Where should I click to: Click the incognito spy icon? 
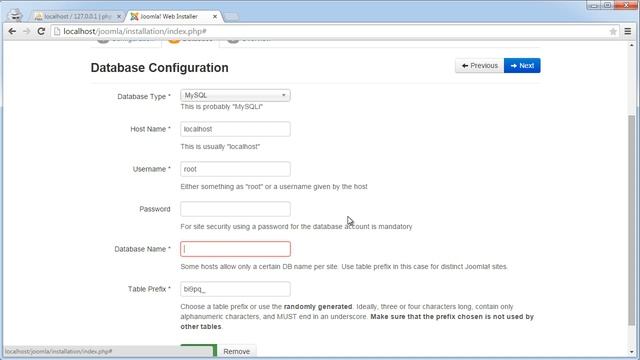coord(16,15)
